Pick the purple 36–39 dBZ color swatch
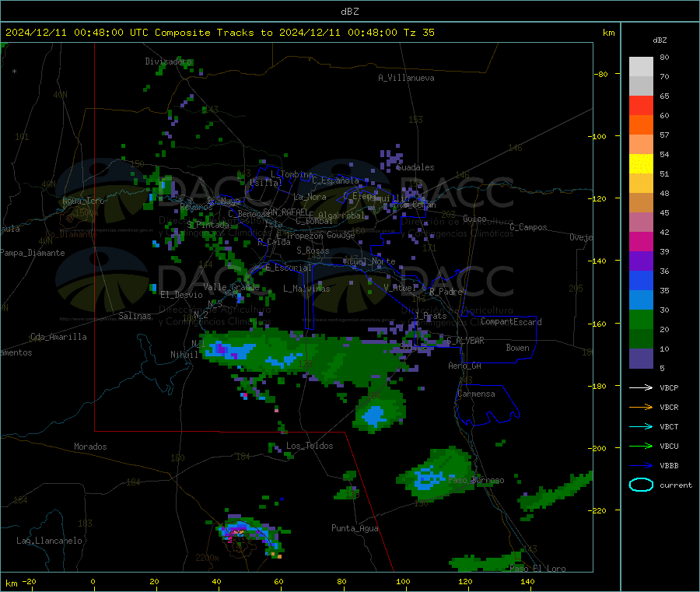 pyautogui.click(x=641, y=261)
